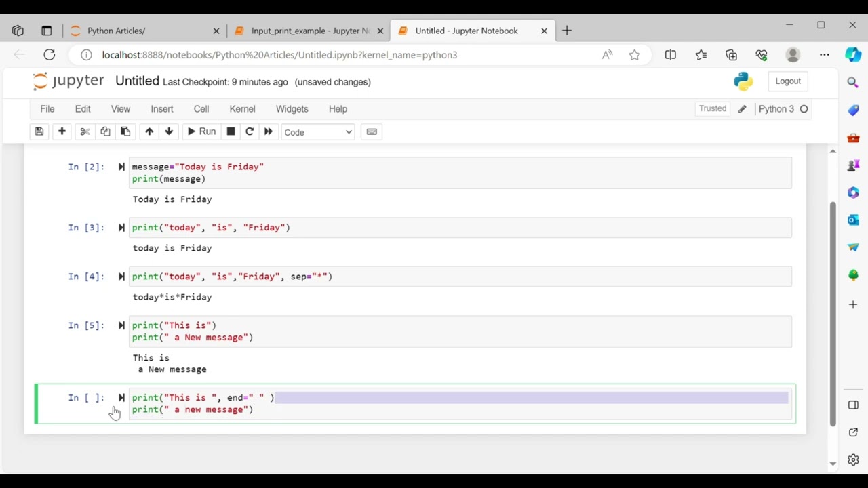
Task: Cut selected cells with scissors icon
Action: click(85, 132)
